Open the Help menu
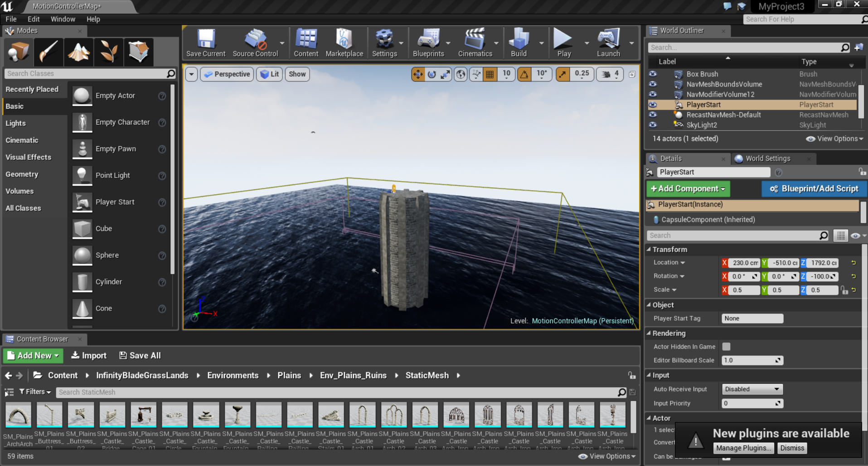 coord(93,19)
